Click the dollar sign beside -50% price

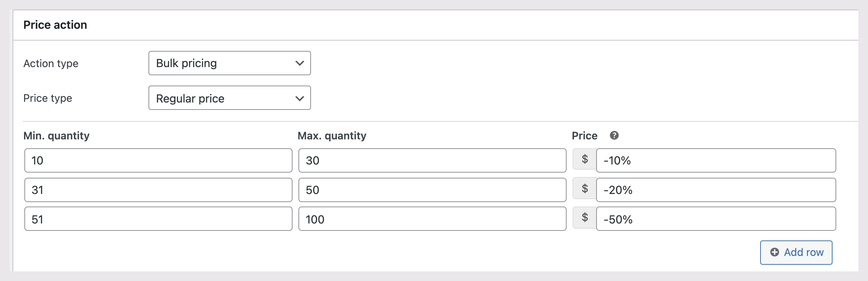[x=585, y=218]
